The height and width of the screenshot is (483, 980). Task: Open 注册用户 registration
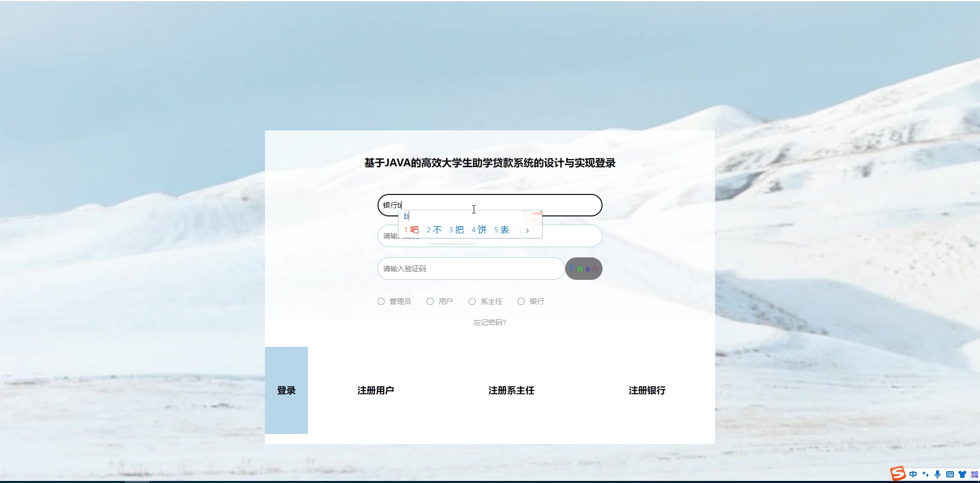click(375, 390)
